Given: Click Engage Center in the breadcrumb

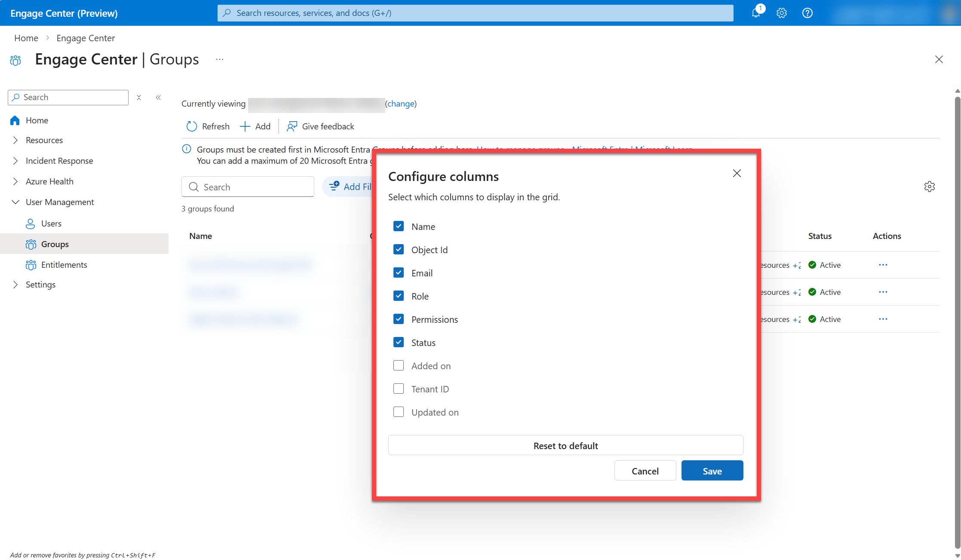Looking at the screenshot, I should coord(86,38).
